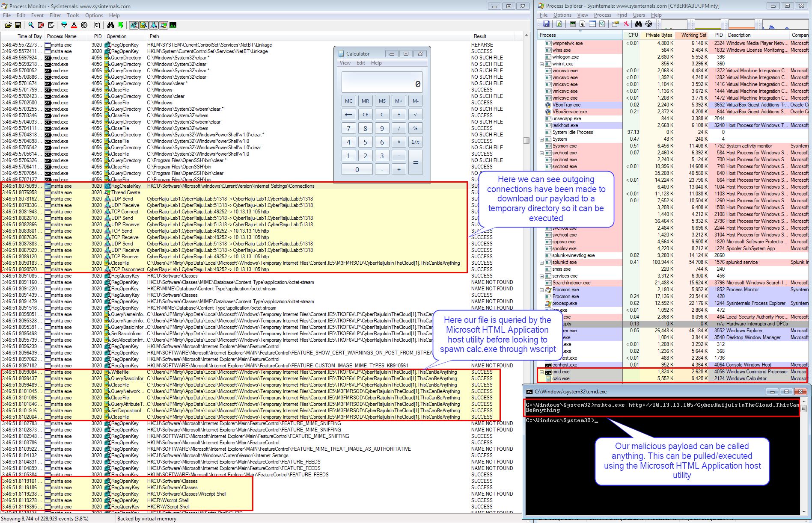Viewport: 812px width, 523px height.
Task: Collapse the first Procmon.exe tree node
Action: (x=541, y=290)
